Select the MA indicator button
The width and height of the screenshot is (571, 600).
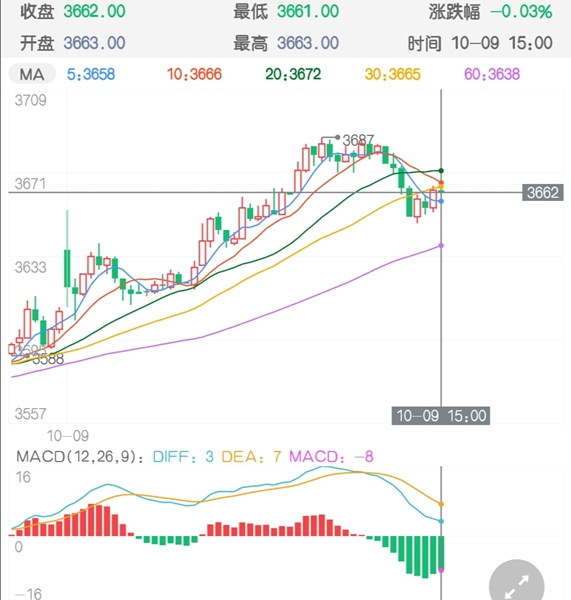pyautogui.click(x=32, y=74)
